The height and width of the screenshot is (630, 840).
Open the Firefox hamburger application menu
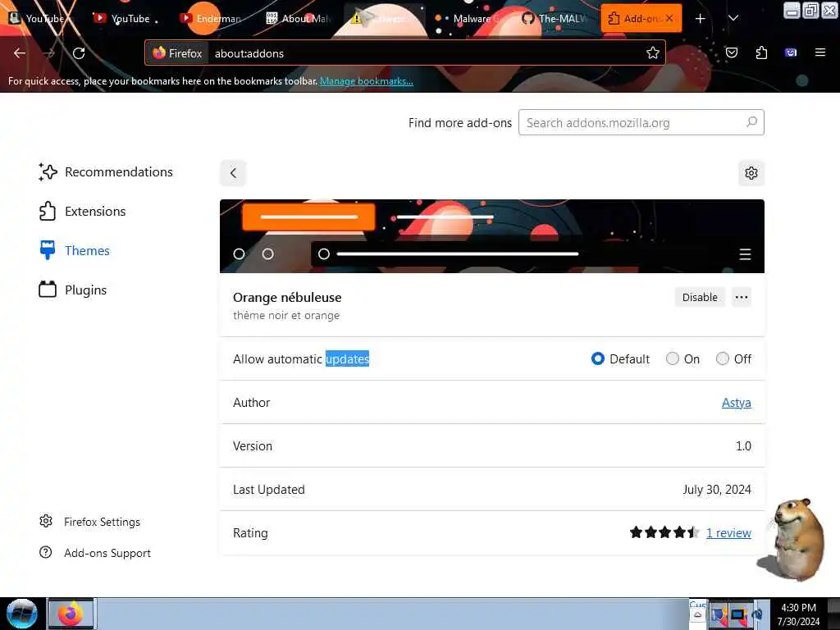click(820, 52)
